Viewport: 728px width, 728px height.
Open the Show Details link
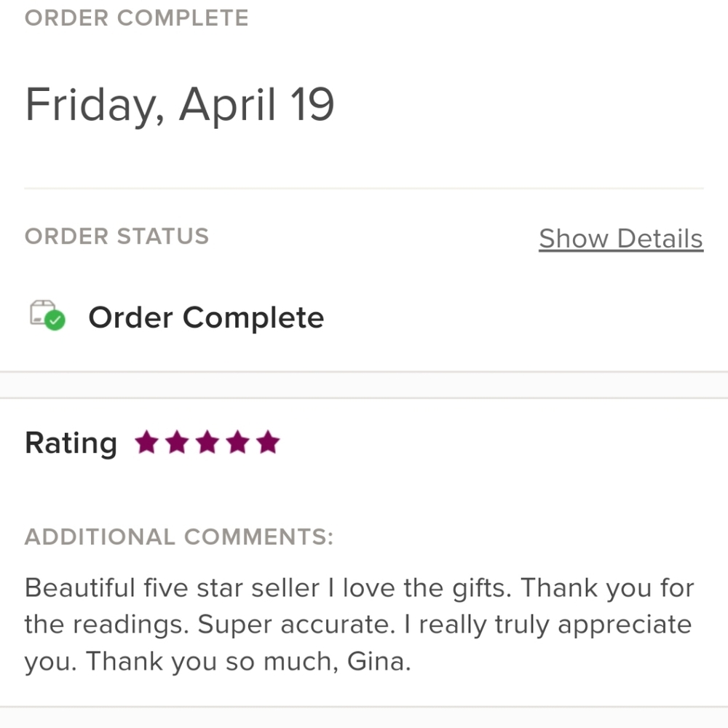click(620, 239)
